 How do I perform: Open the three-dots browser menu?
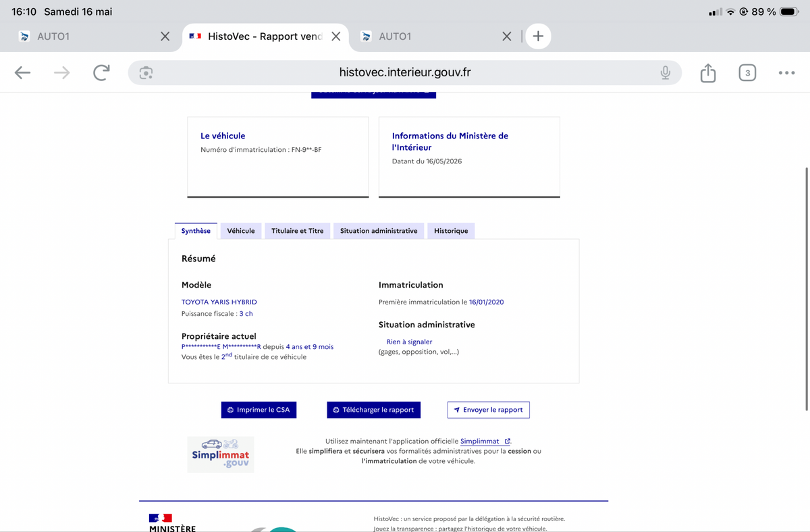click(x=786, y=73)
